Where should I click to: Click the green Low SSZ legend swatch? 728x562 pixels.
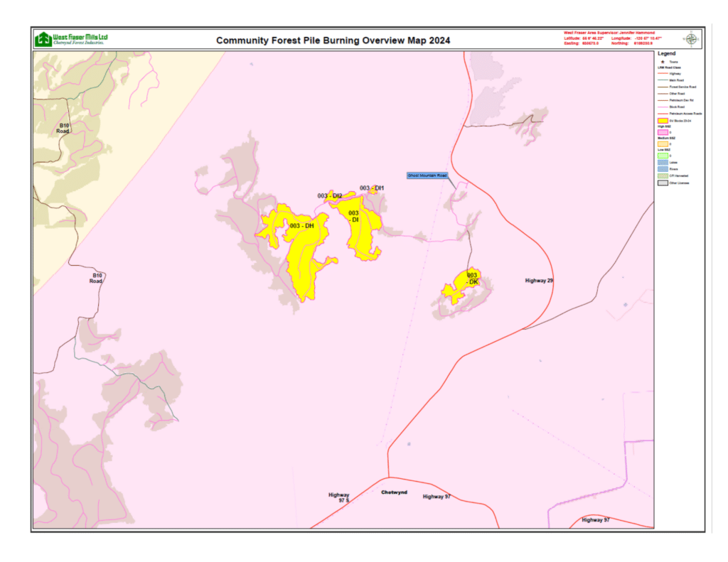(663, 155)
